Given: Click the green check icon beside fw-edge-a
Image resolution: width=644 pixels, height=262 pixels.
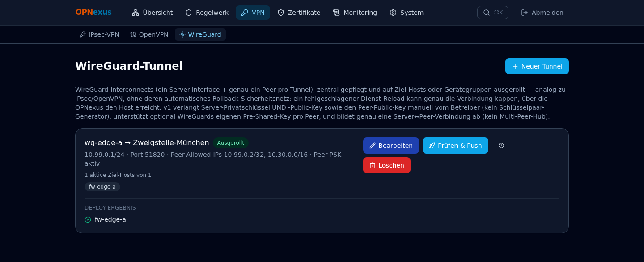Looking at the screenshot, I should [88, 219].
